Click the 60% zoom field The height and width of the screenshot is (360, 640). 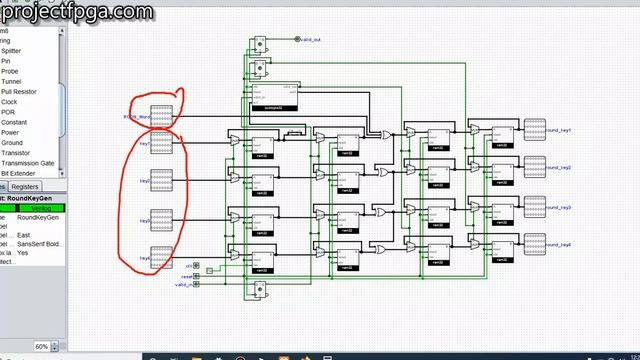pos(41,347)
